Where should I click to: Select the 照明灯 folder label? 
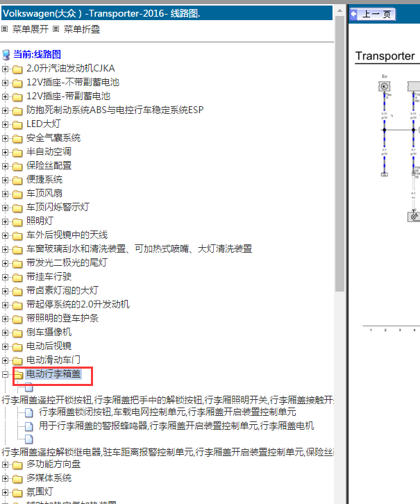click(x=40, y=221)
